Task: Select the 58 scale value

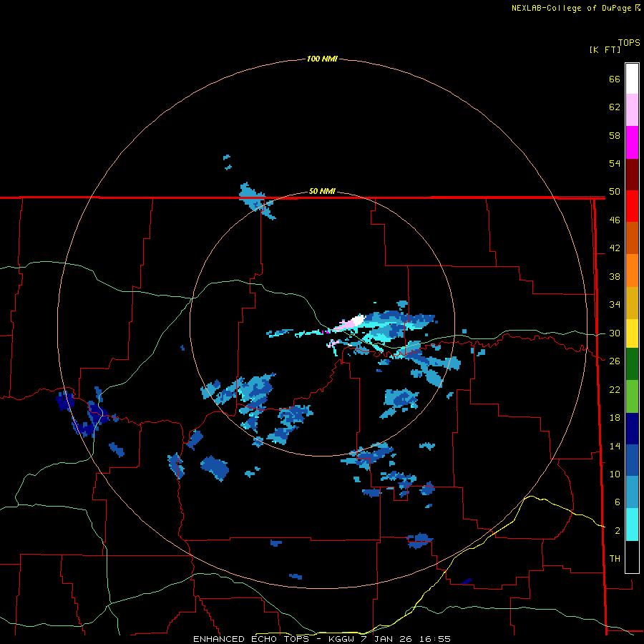Action: (615, 135)
